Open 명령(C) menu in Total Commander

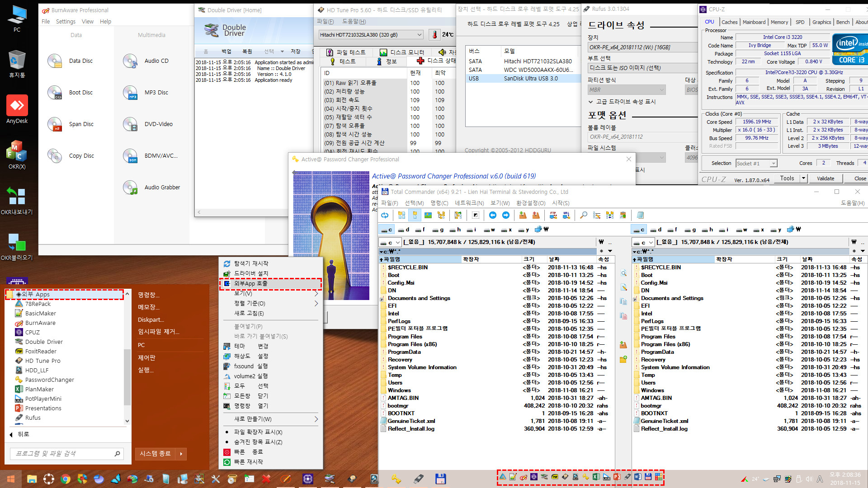pyautogui.click(x=439, y=203)
